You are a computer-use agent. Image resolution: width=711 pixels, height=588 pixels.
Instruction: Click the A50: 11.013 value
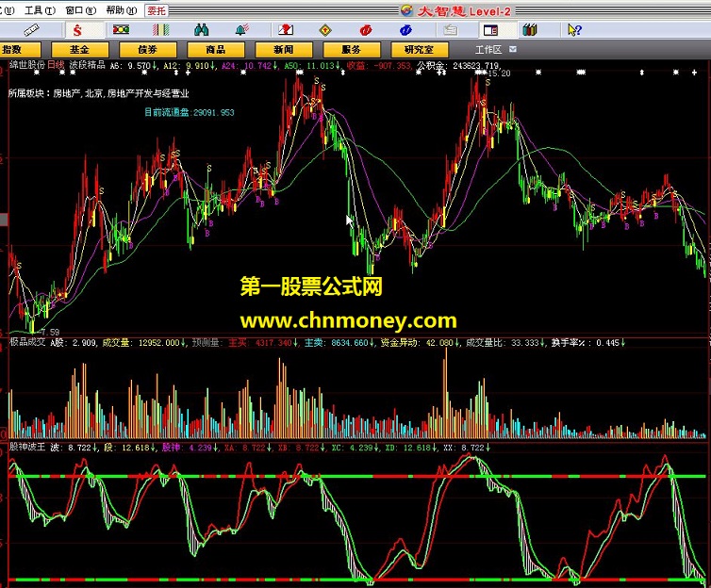tap(312, 66)
